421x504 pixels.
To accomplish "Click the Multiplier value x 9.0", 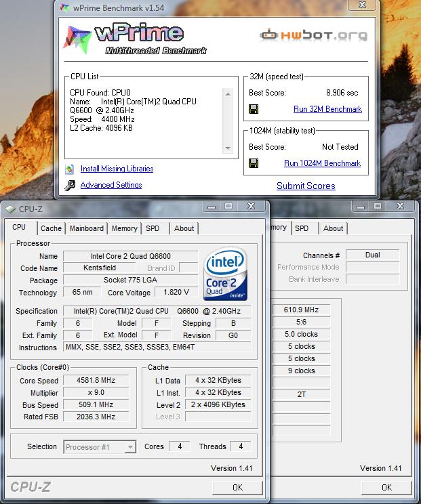I will pos(96,392).
